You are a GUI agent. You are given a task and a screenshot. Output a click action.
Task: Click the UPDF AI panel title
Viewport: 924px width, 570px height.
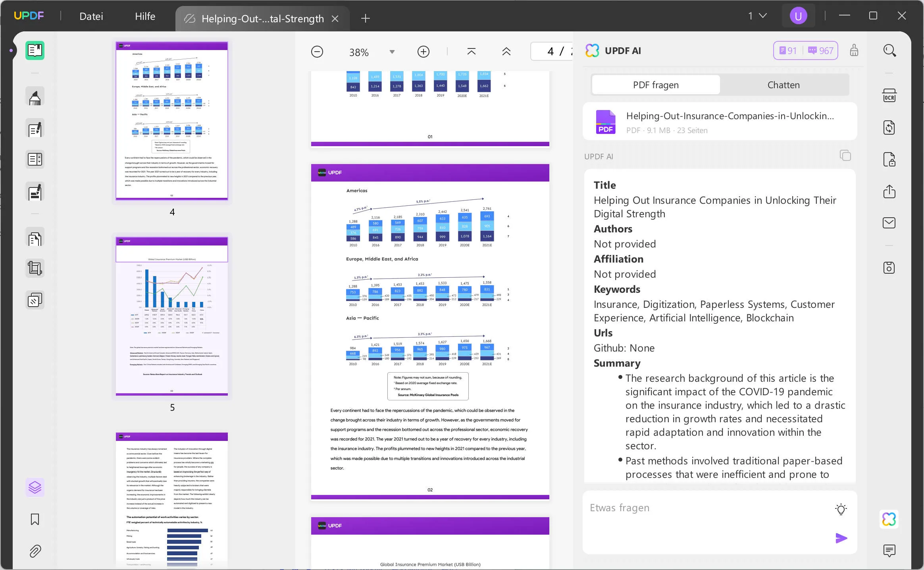(622, 50)
